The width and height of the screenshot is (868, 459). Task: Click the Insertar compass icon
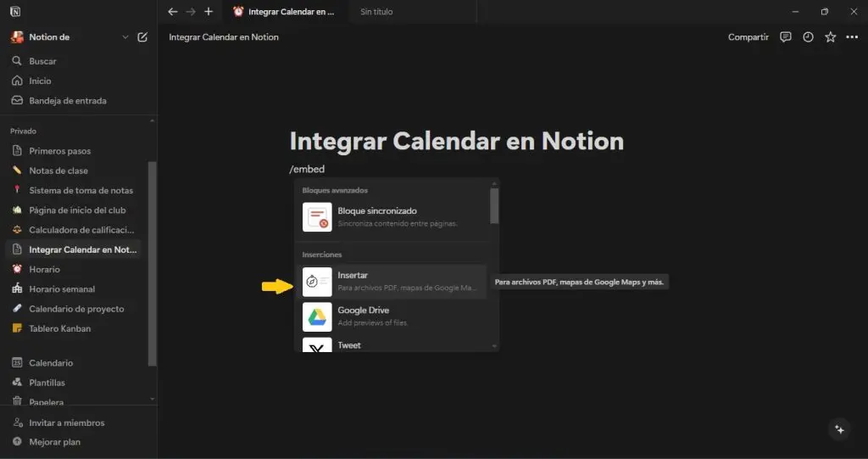(x=317, y=282)
